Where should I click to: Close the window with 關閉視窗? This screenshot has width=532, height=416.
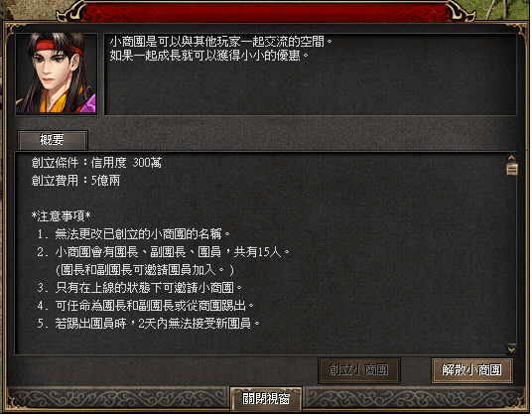pos(267,399)
